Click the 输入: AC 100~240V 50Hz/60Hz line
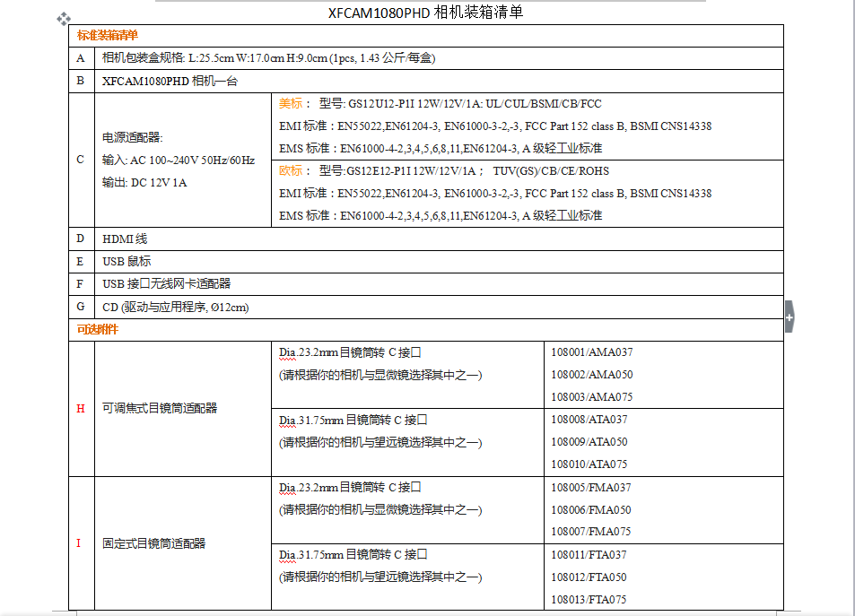Image resolution: width=855 pixels, height=616 pixels. (179, 160)
